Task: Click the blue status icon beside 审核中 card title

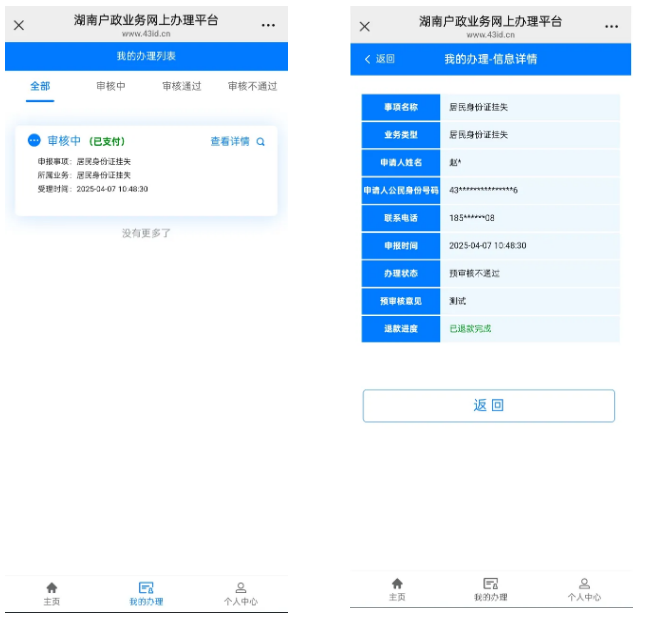Action: (x=35, y=141)
